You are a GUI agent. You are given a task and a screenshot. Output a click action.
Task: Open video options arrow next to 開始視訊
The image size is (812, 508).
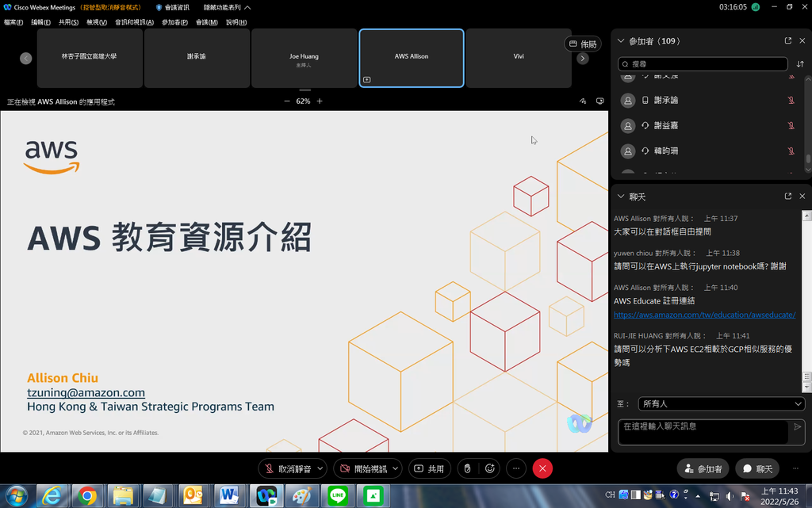click(395, 468)
